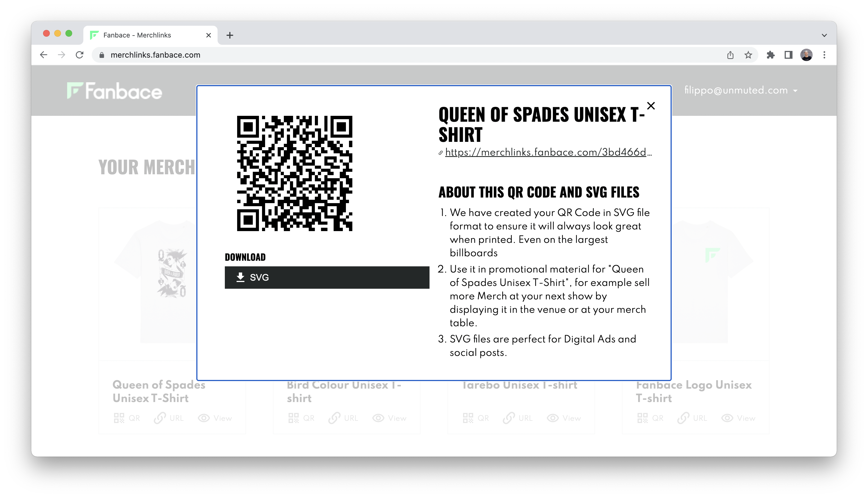The width and height of the screenshot is (868, 498).
Task: Click the Bird Colour Unisex T-shirt card title
Action: pos(344,391)
